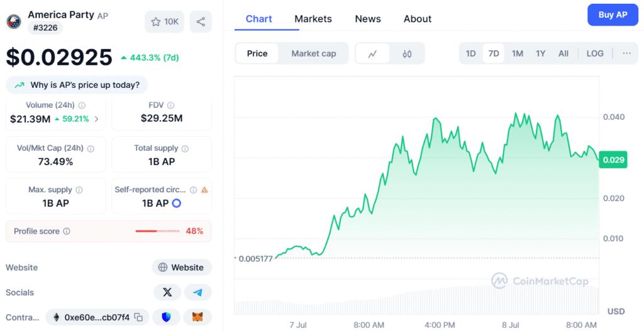
Task: Select the 7D time range
Action: coord(494,54)
